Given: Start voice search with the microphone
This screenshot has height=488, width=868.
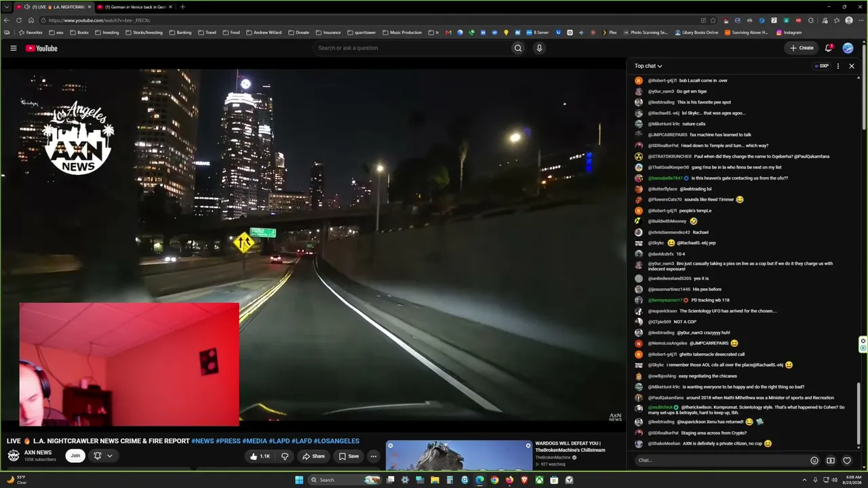Looking at the screenshot, I should pyautogui.click(x=539, y=48).
